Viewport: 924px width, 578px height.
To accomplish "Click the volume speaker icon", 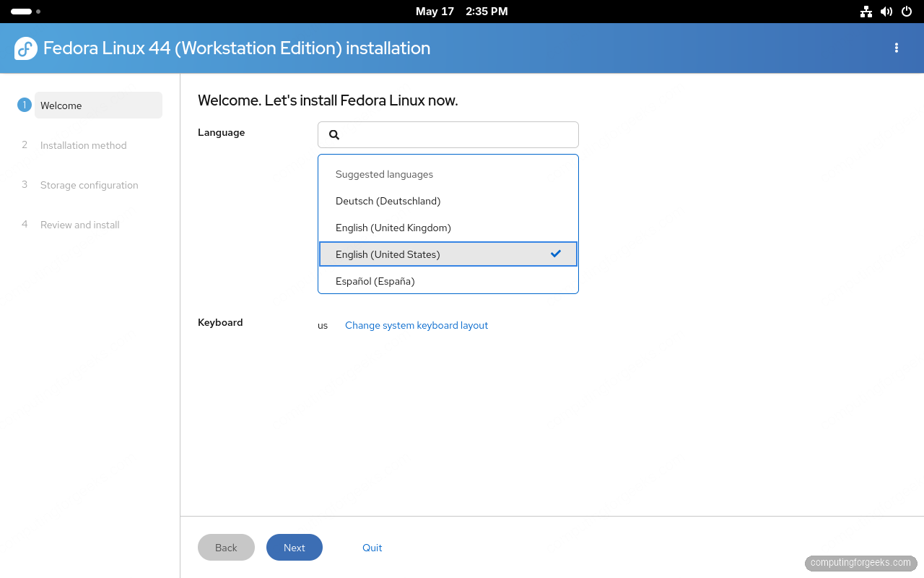I will coord(886,12).
